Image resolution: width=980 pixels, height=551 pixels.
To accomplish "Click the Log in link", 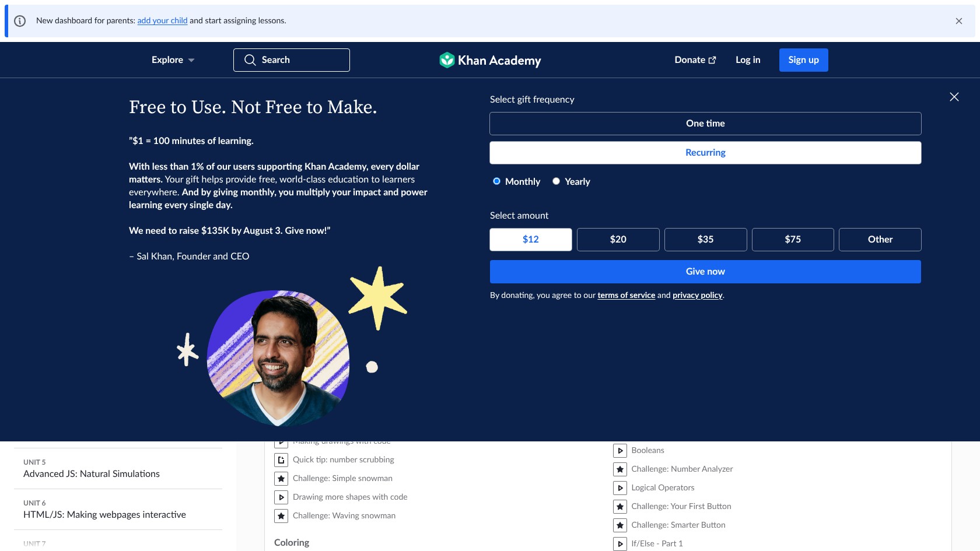I will [x=748, y=60].
